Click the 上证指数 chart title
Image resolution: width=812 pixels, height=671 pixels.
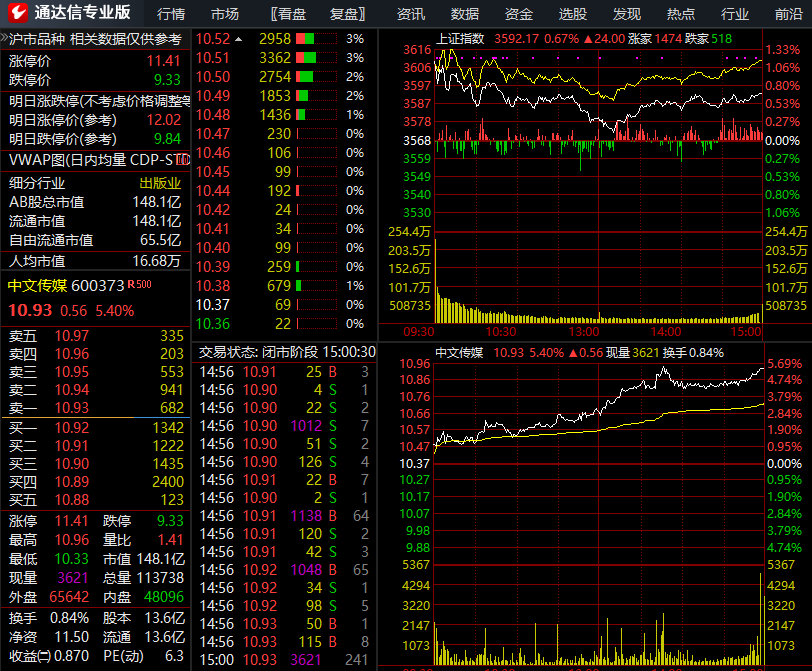[460, 39]
